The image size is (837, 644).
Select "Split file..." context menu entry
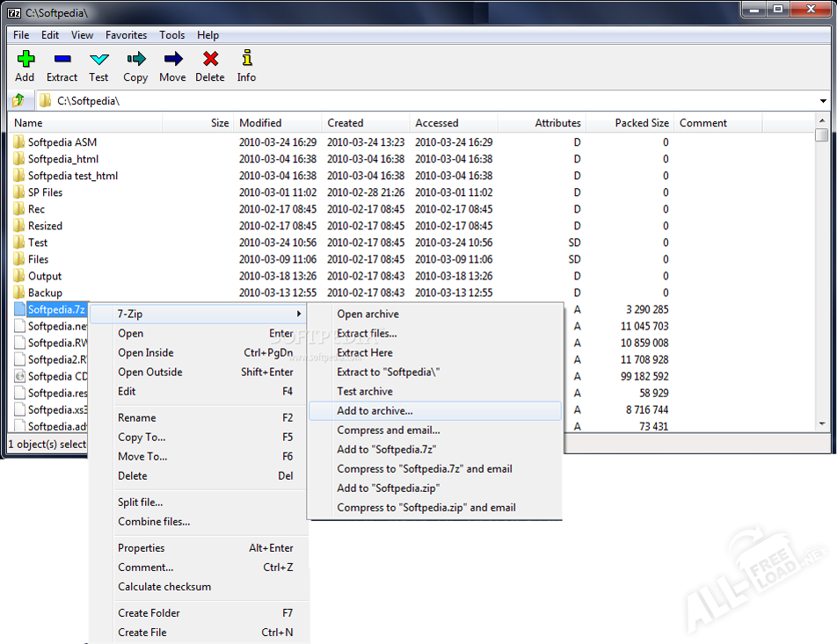point(141,502)
